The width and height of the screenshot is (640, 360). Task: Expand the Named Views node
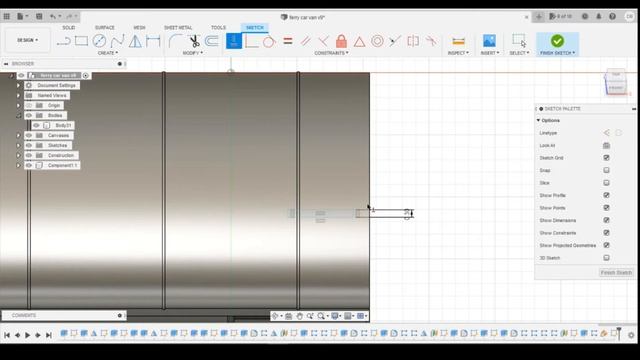click(x=18, y=95)
